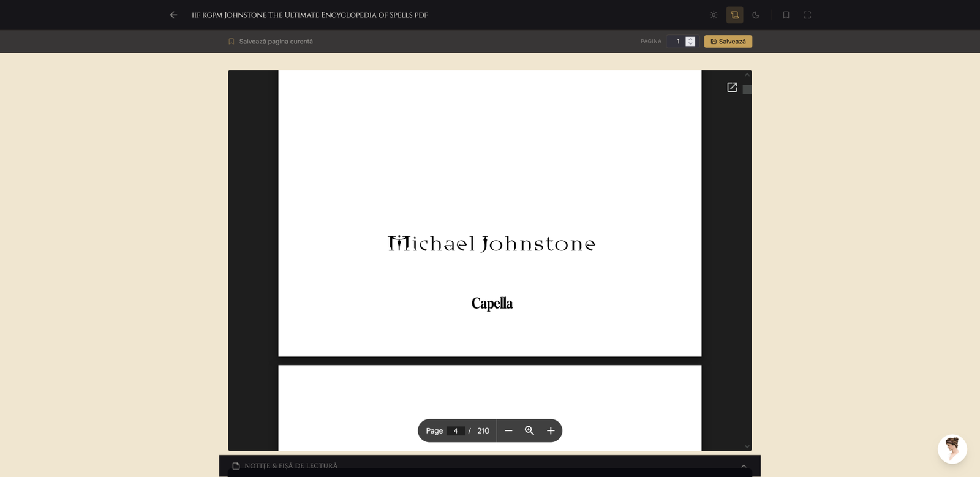Image resolution: width=980 pixels, height=477 pixels.
Task: Click the 'Notițe & Fișă de Lectură' heading
Action: [291, 466]
